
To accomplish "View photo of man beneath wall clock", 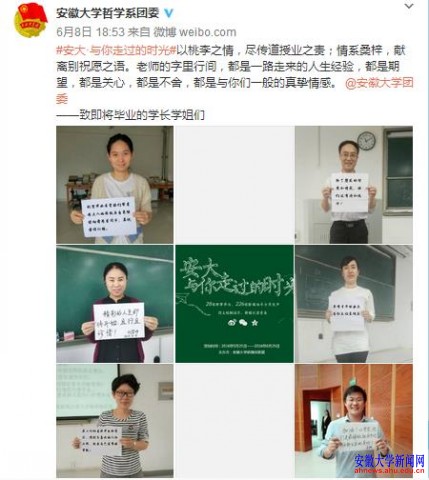I will (354, 185).
